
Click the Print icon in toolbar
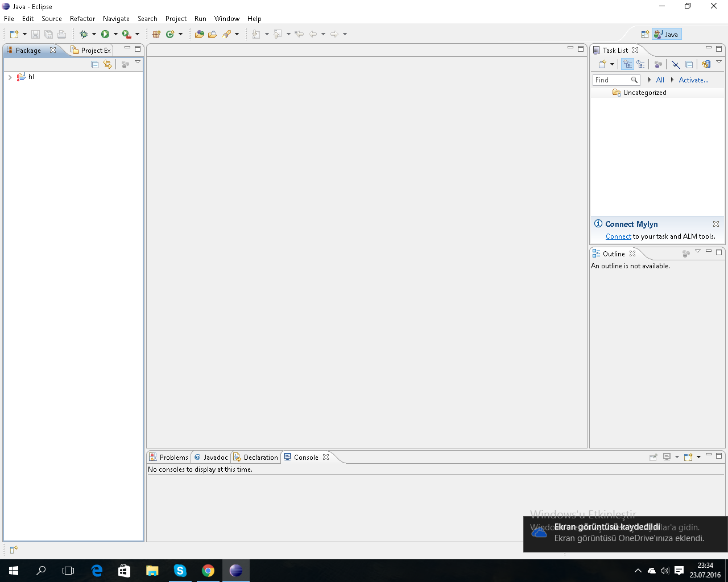(61, 34)
